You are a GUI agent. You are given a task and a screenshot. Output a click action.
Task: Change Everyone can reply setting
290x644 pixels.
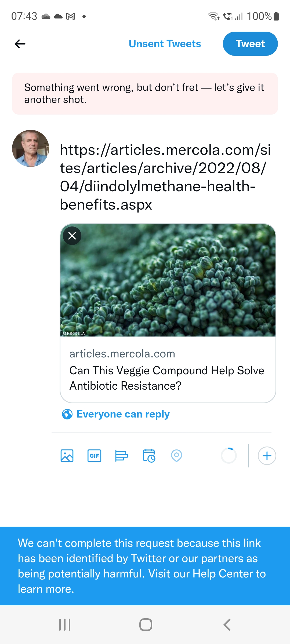click(123, 414)
